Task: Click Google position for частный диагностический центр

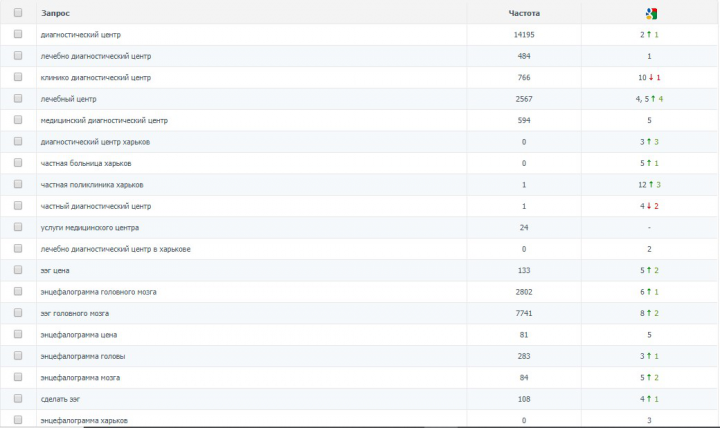Action: pyautogui.click(x=649, y=206)
